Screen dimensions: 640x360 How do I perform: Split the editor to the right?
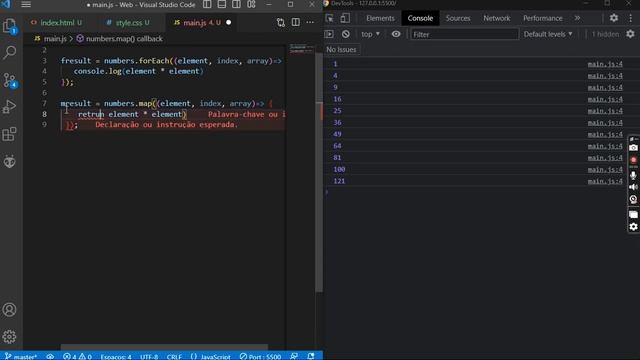[x=296, y=22]
